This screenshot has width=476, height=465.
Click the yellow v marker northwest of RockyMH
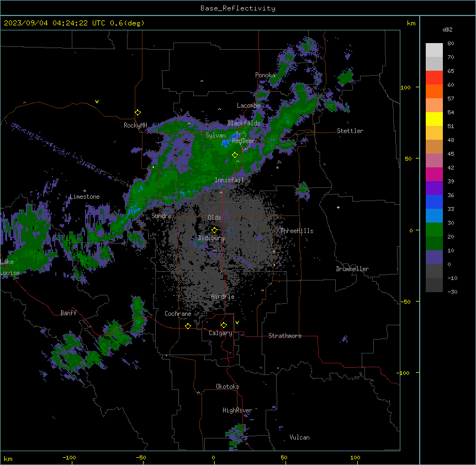click(x=97, y=102)
